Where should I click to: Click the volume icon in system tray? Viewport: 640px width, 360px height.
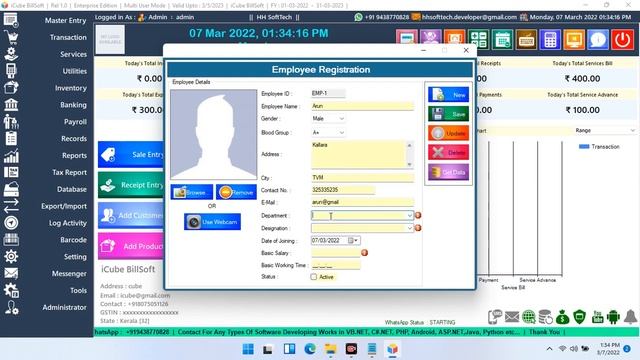coord(573,349)
